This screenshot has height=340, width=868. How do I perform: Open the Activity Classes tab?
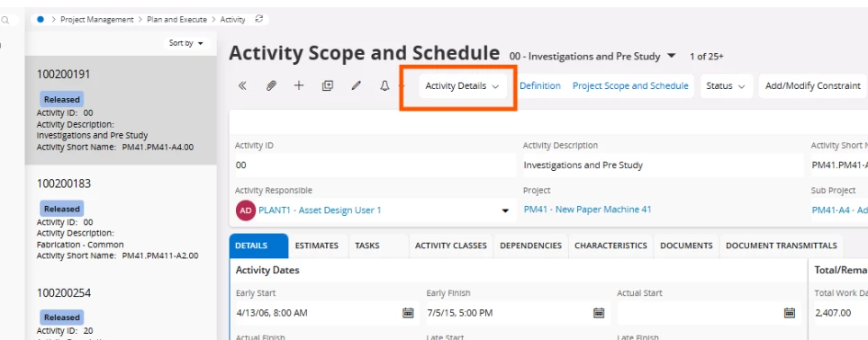click(451, 246)
